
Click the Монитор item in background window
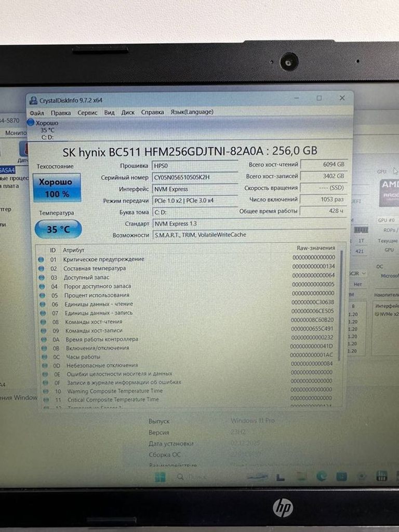[16, 133]
